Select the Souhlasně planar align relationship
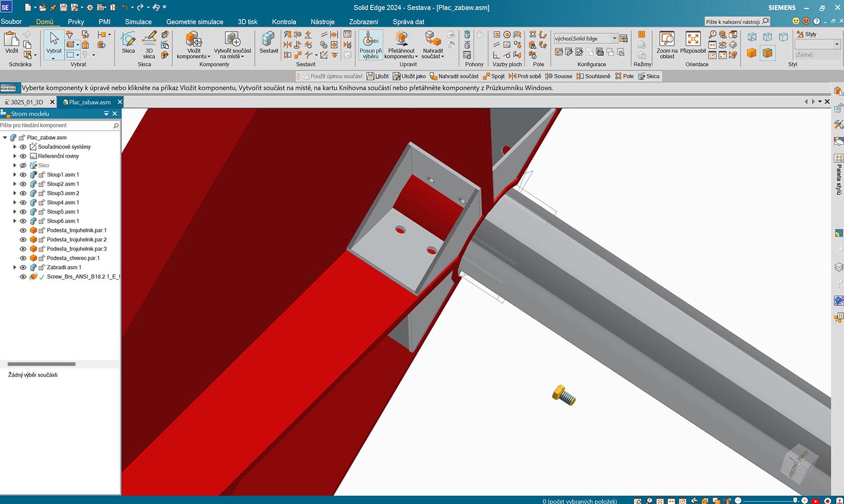This screenshot has height=504, width=844. point(593,76)
